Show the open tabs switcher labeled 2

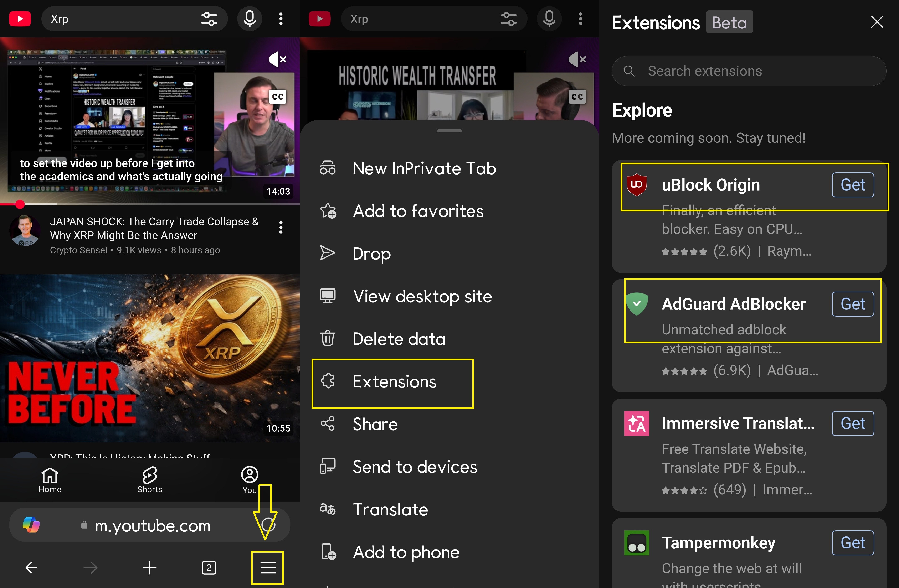[209, 568]
